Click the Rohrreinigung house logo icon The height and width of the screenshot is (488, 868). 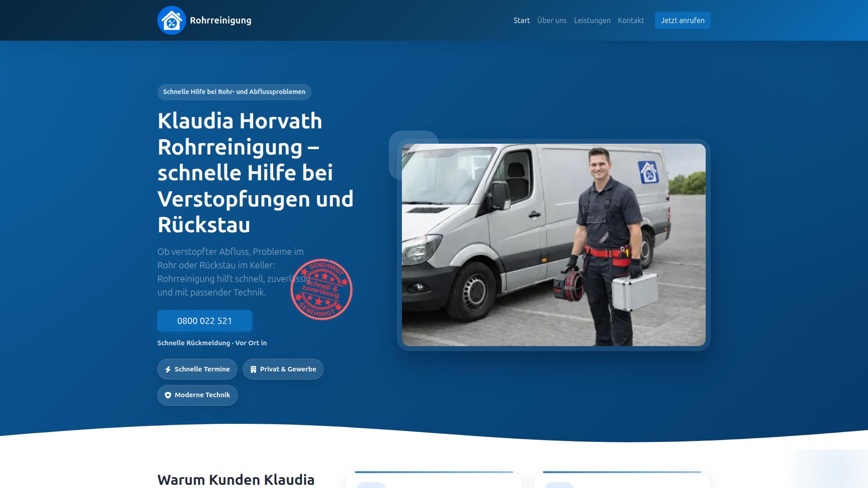click(172, 20)
